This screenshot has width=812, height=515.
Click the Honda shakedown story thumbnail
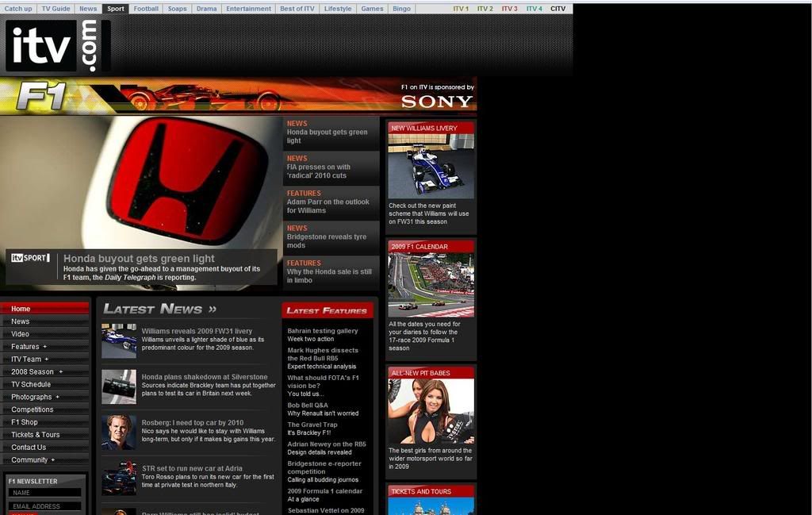119,386
